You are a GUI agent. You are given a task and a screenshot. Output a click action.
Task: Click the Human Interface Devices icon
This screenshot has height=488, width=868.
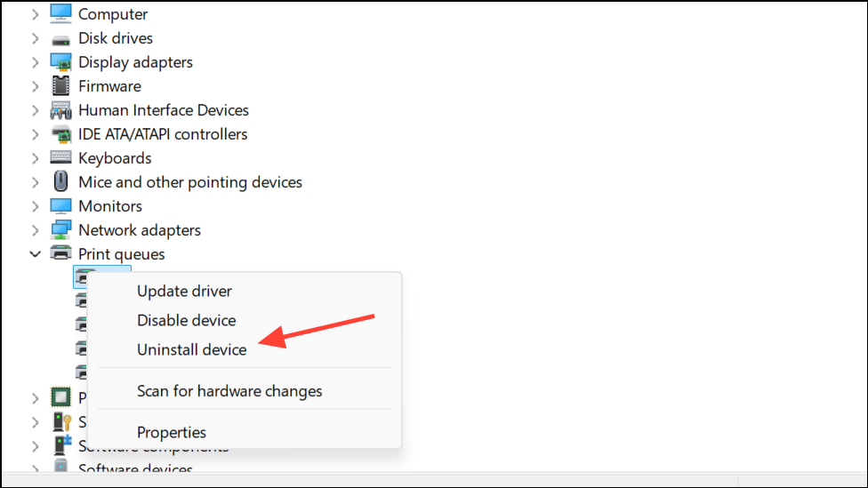pos(60,110)
